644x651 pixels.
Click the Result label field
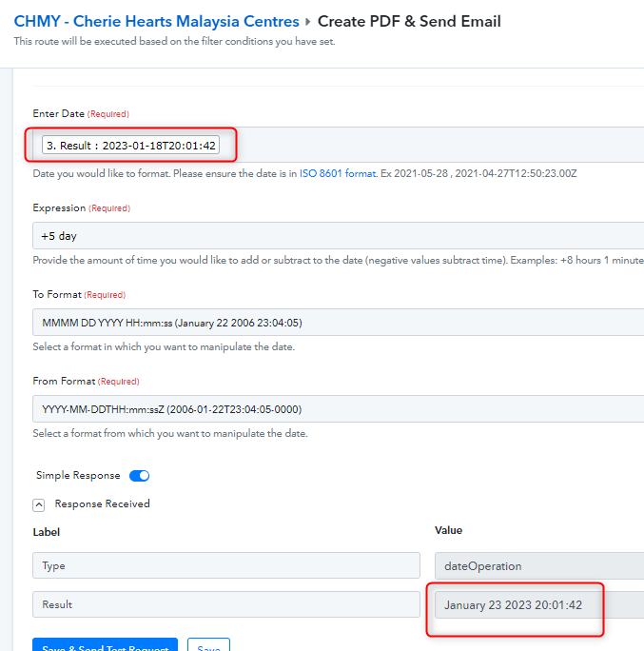coord(225,604)
